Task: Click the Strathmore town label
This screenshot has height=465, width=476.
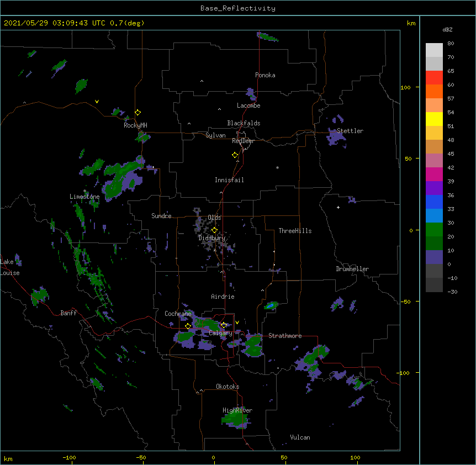Action: (x=285, y=336)
